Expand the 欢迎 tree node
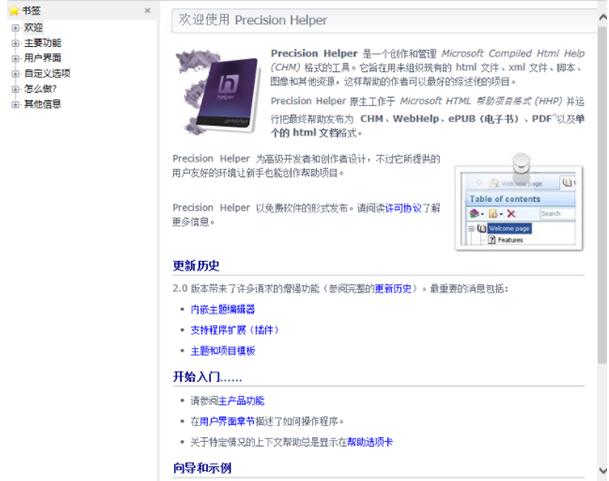609x481 pixels. point(15,28)
